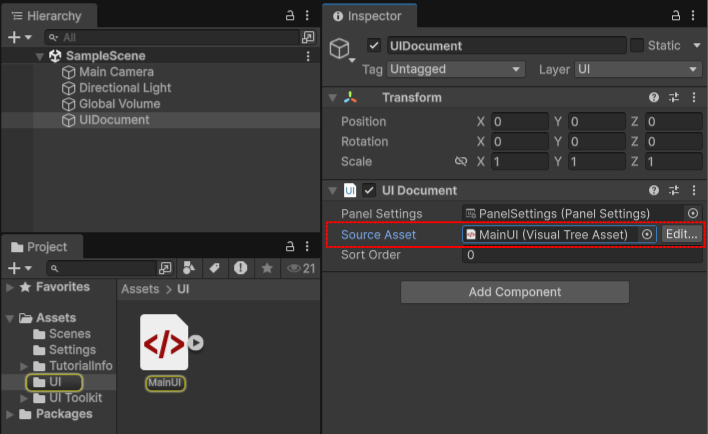Enable the Static checkbox

(x=636, y=46)
